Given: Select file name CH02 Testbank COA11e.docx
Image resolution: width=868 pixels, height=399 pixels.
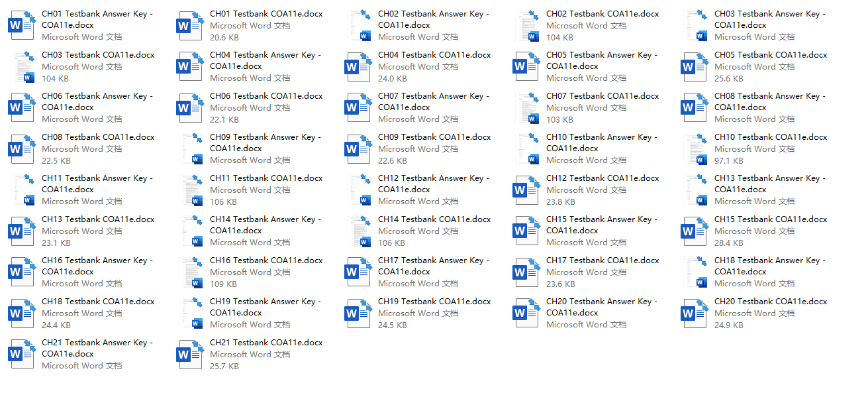Looking at the screenshot, I should point(603,14).
